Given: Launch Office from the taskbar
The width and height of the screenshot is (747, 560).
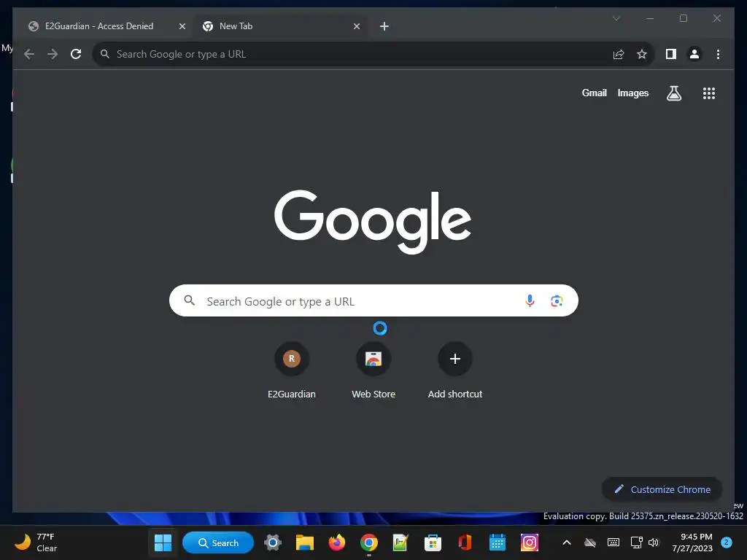Looking at the screenshot, I should pyautogui.click(x=465, y=542).
